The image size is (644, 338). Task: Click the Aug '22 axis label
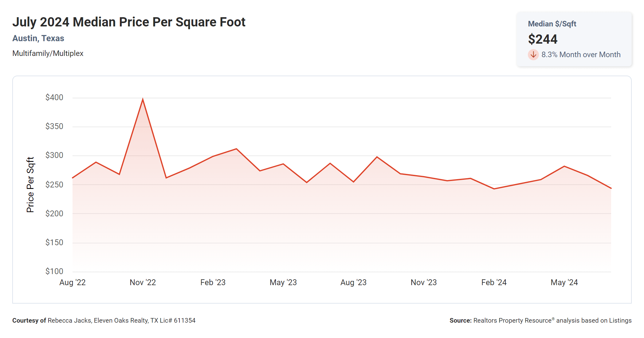coord(73,282)
